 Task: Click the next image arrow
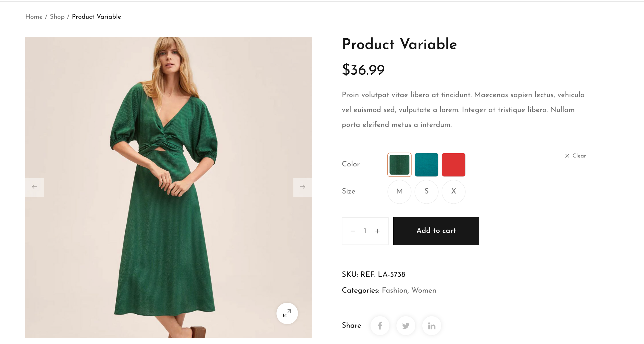(302, 187)
